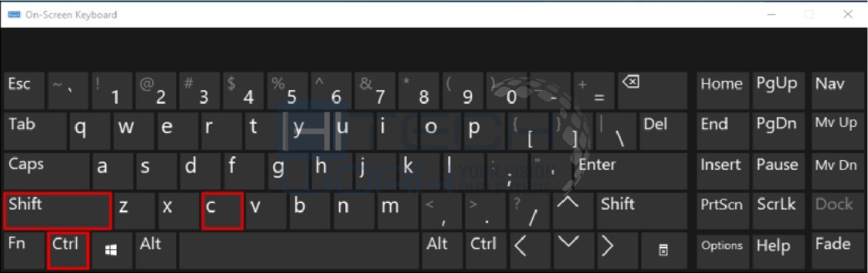Hit the backspace arrow key
The width and height of the screenshot is (868, 273).
point(652,91)
